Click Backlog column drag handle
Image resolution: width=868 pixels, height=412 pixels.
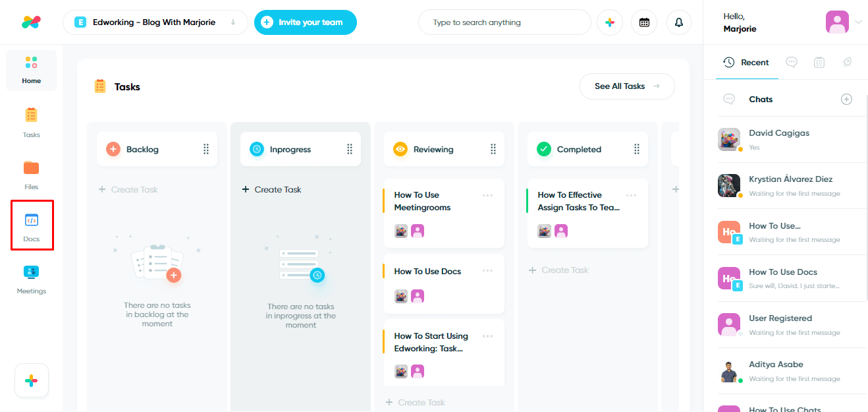point(206,150)
